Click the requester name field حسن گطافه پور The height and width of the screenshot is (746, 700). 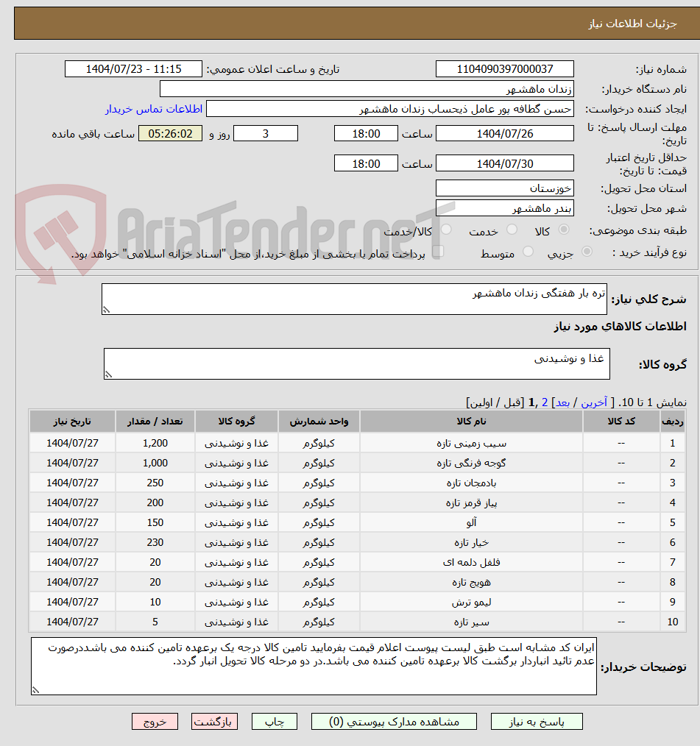pyautogui.click(x=389, y=109)
